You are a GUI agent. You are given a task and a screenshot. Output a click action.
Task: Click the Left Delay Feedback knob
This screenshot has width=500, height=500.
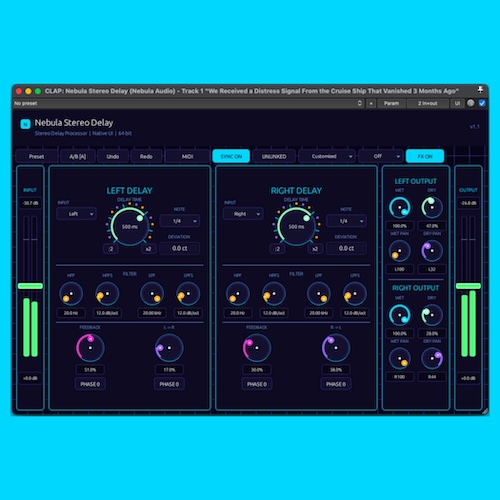click(x=90, y=348)
